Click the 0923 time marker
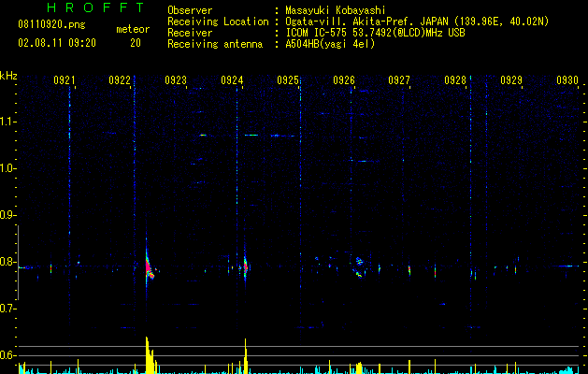The width and height of the screenshot is (588, 374). pyautogui.click(x=176, y=80)
